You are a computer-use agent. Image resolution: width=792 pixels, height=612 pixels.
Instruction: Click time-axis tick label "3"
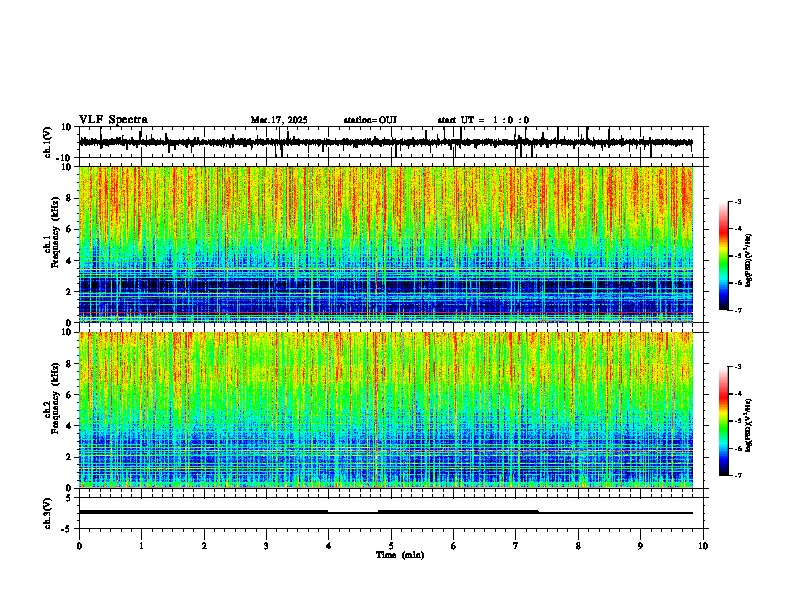[266, 546]
